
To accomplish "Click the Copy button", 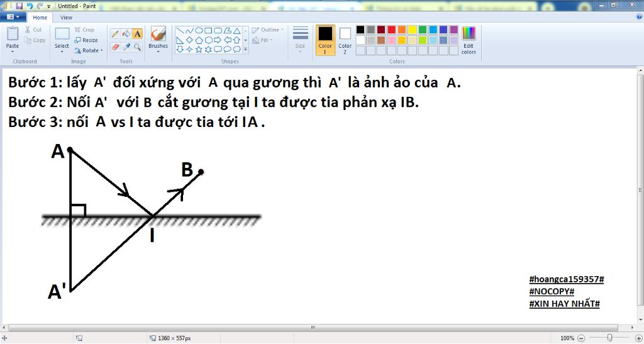I will tap(35, 40).
